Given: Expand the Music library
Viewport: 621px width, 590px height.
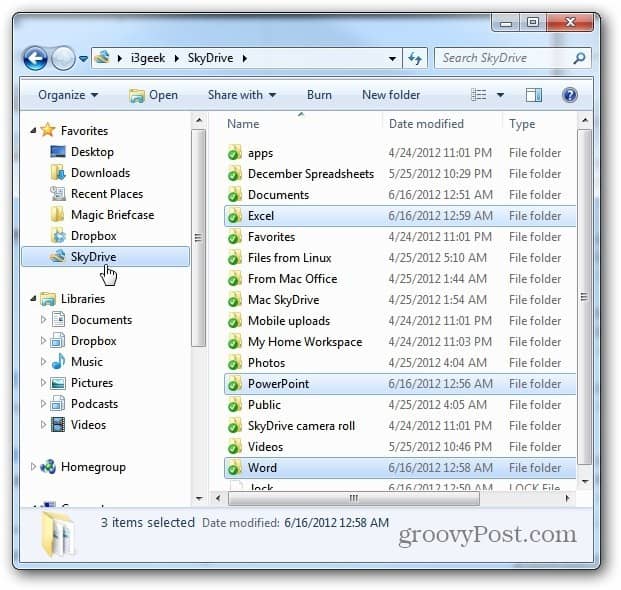Looking at the screenshot, I should 44,362.
